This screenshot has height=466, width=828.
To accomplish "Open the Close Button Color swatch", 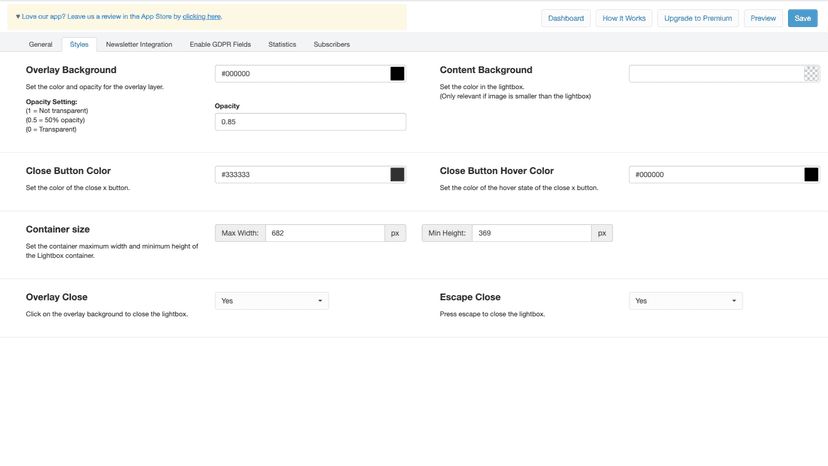I will 397,174.
